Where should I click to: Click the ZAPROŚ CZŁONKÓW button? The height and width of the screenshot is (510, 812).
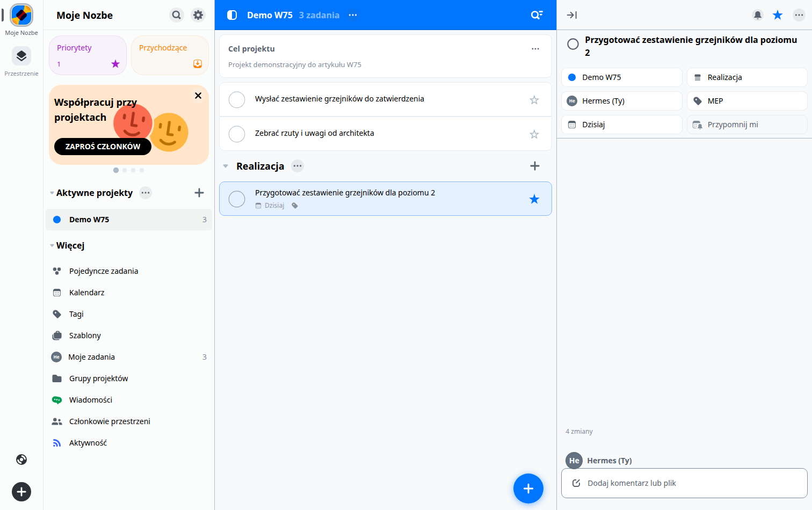click(x=103, y=147)
